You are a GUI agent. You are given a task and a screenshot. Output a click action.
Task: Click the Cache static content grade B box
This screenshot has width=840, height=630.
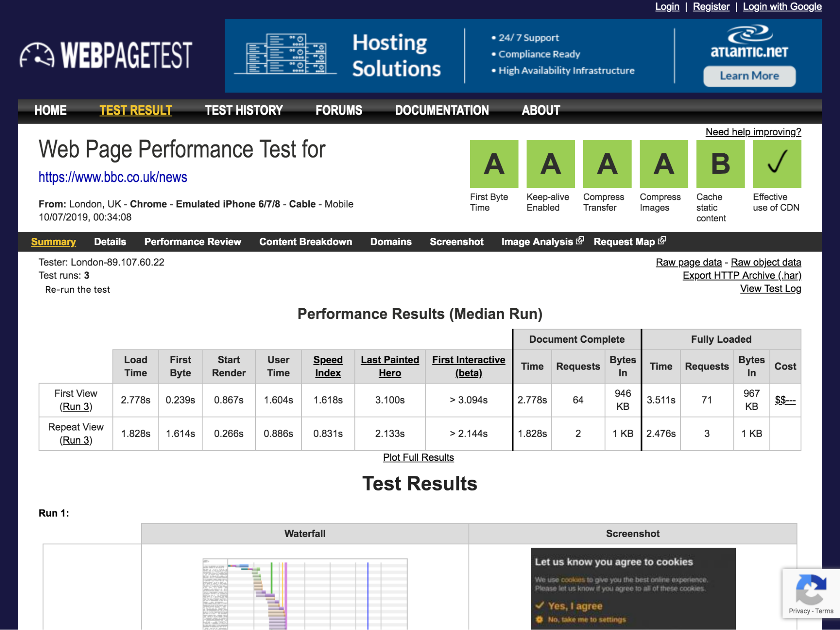(720, 164)
